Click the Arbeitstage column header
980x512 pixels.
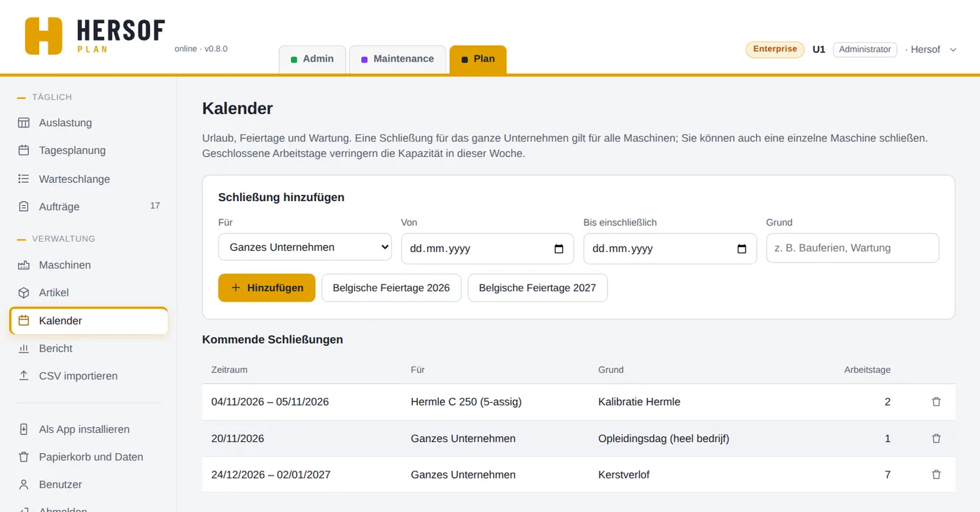pos(867,370)
